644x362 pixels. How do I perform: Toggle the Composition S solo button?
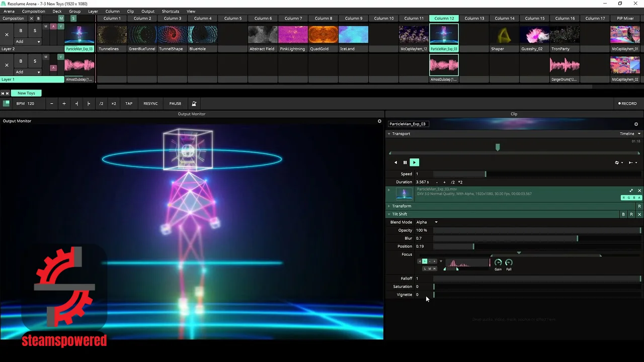tap(73, 19)
